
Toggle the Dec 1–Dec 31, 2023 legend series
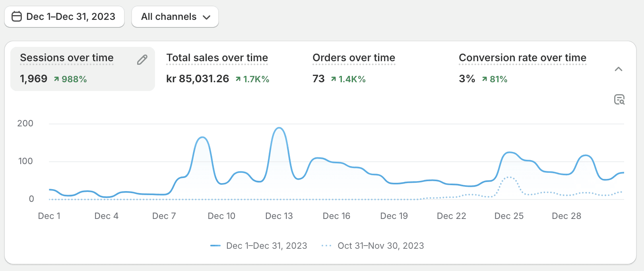[259, 246]
